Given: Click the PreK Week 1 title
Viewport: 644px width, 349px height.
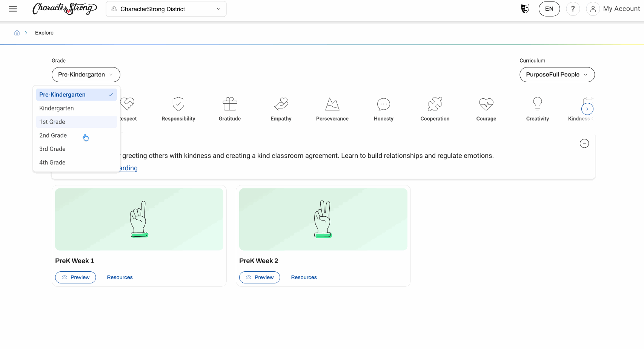Looking at the screenshot, I should tap(74, 261).
